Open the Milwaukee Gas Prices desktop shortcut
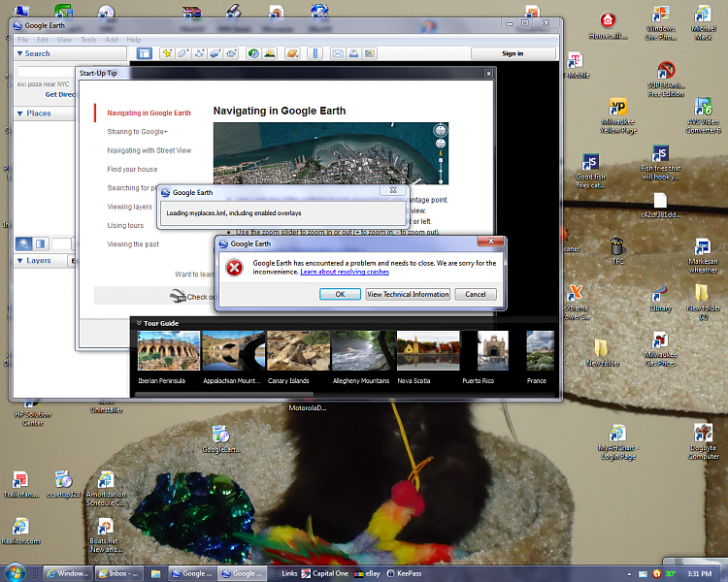This screenshot has height=582, width=728. point(660,349)
